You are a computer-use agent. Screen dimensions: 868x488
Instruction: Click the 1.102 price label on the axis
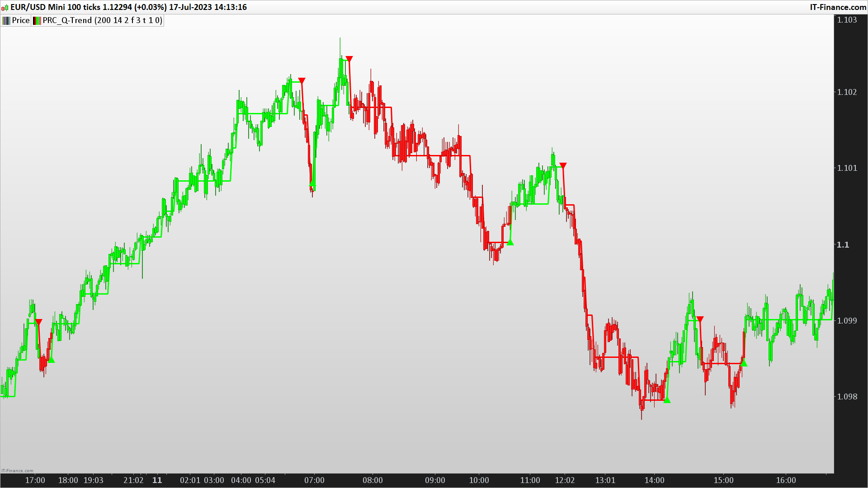pos(846,92)
